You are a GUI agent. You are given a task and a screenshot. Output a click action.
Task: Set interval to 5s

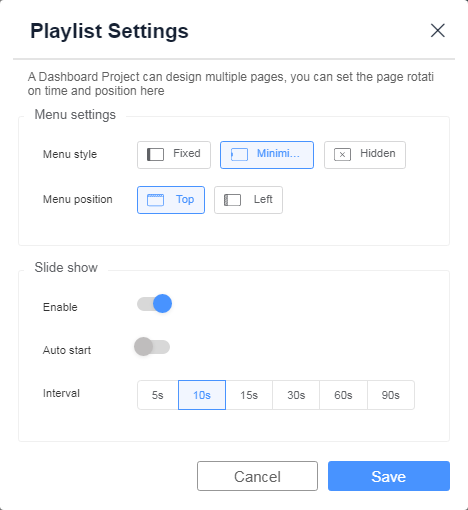158,395
